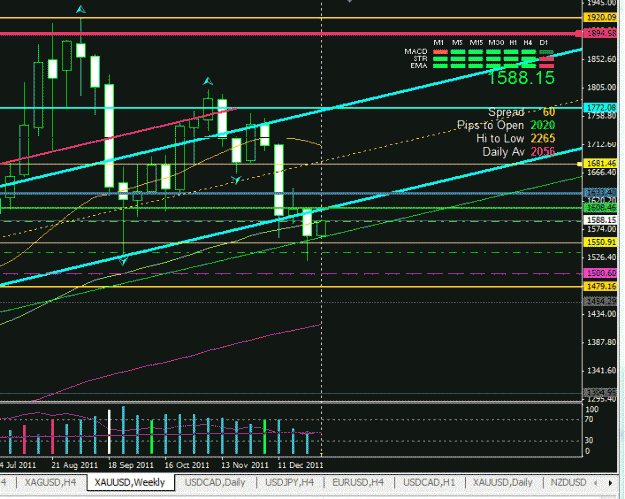Image resolution: width=625 pixels, height=499 pixels.
Task: Select the fractal down arrow under the mid-November candle
Action: 236,180
